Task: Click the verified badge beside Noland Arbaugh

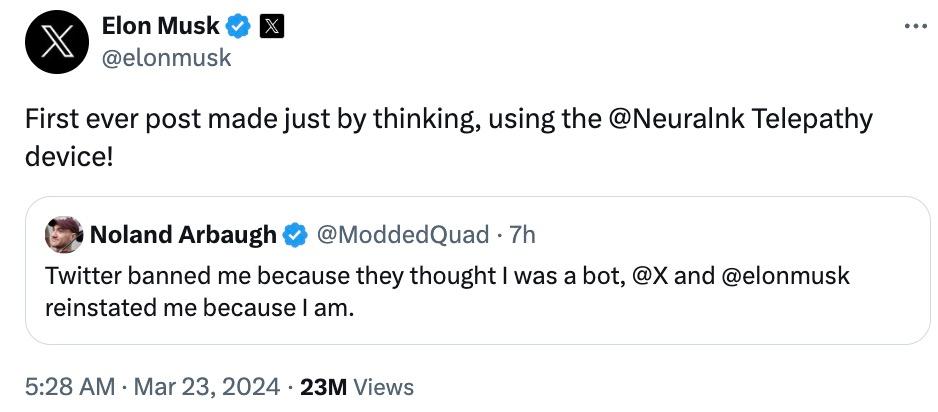Action: click(294, 236)
